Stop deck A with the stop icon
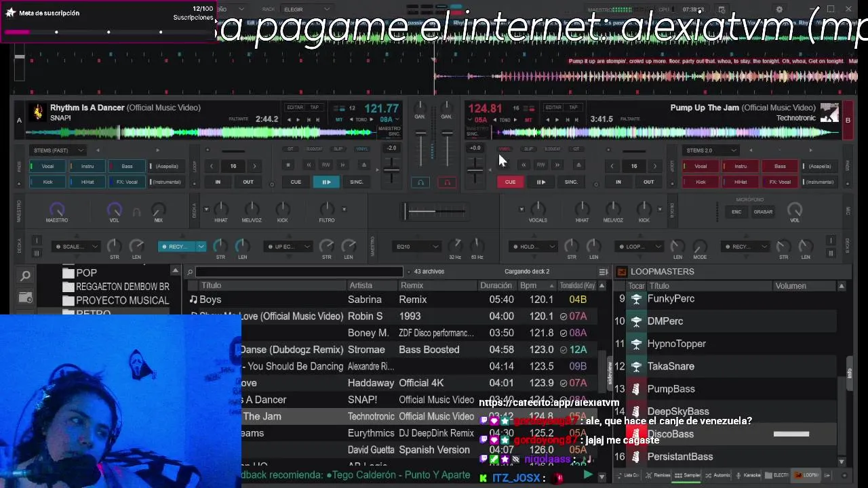This screenshot has height=488, width=868. point(288,165)
